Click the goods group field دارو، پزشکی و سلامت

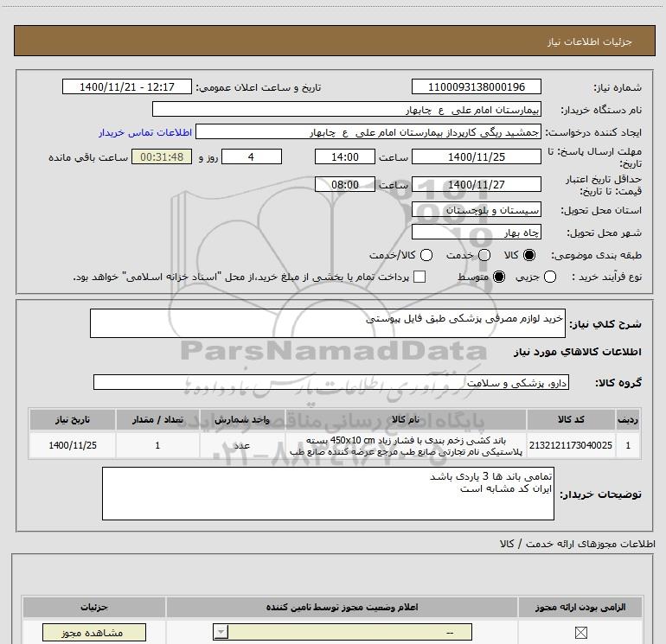[x=331, y=382]
